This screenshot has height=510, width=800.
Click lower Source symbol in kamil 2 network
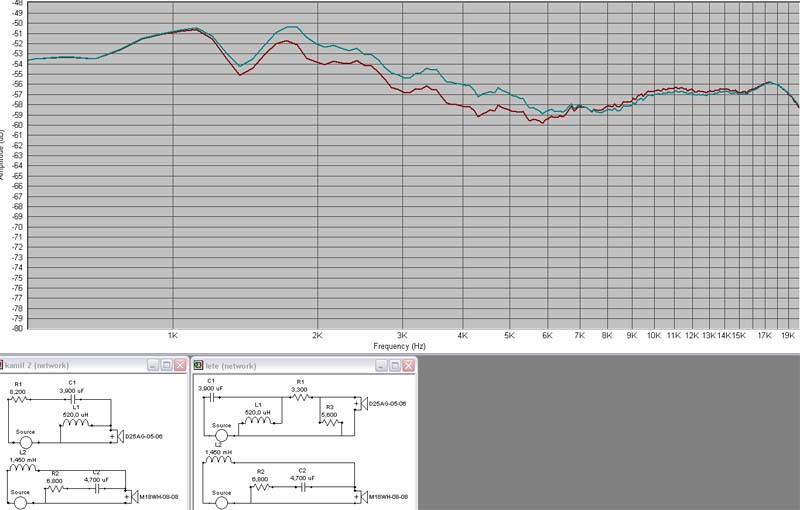coord(20,503)
